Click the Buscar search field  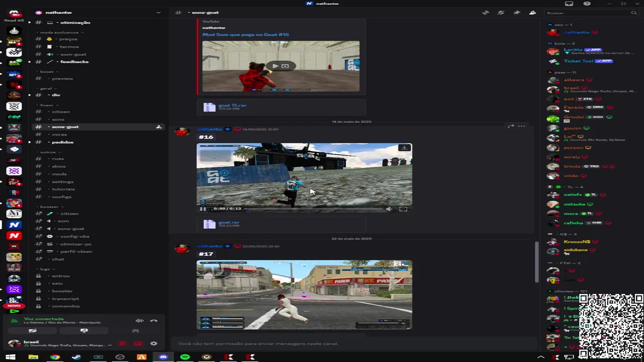click(592, 13)
